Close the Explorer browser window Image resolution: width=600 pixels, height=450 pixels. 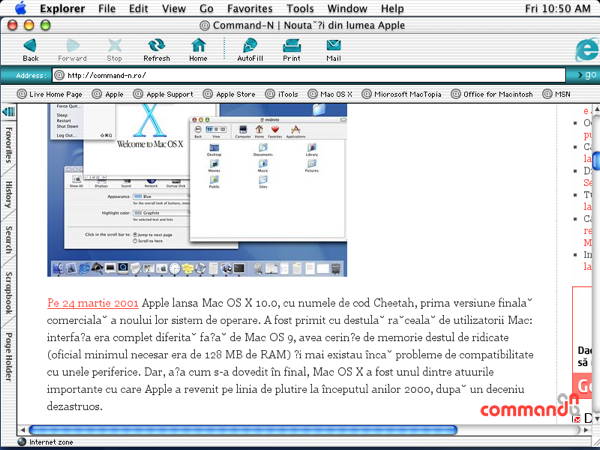(x=13, y=26)
